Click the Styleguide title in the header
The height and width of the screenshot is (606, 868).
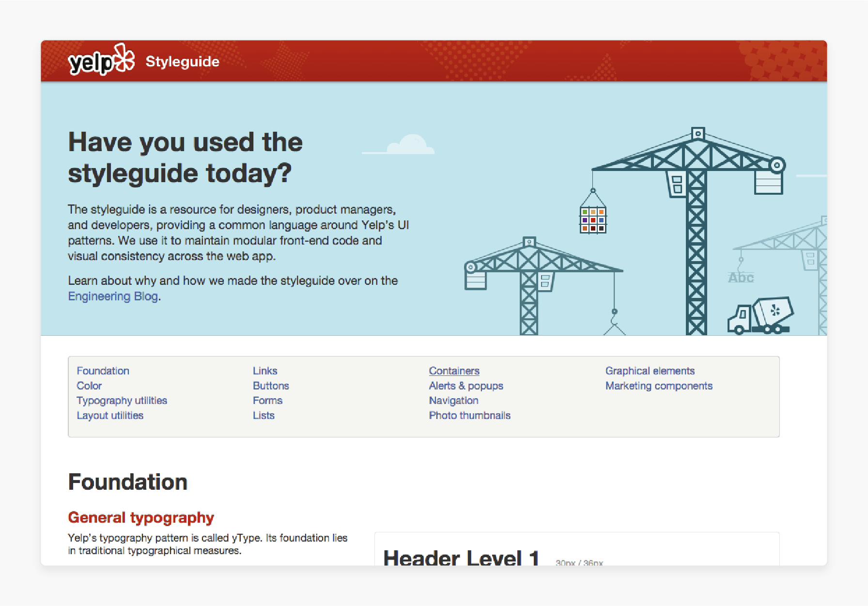click(183, 62)
